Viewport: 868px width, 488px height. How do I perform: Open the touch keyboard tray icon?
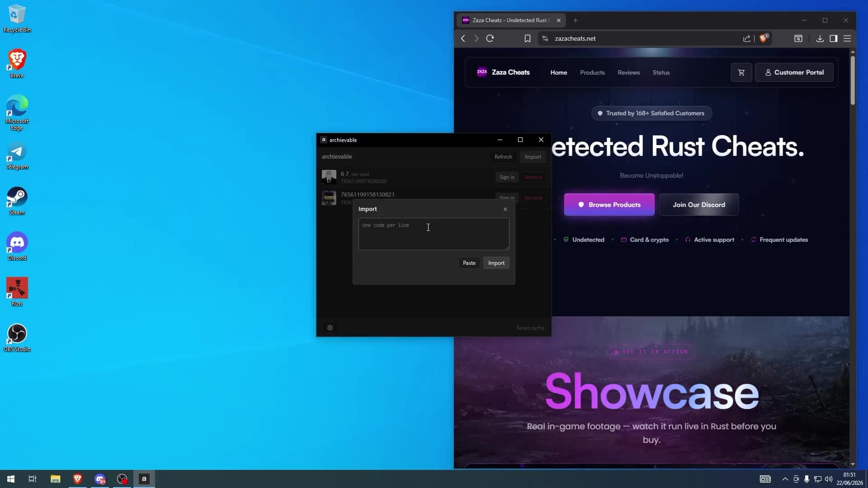pyautogui.click(x=765, y=479)
